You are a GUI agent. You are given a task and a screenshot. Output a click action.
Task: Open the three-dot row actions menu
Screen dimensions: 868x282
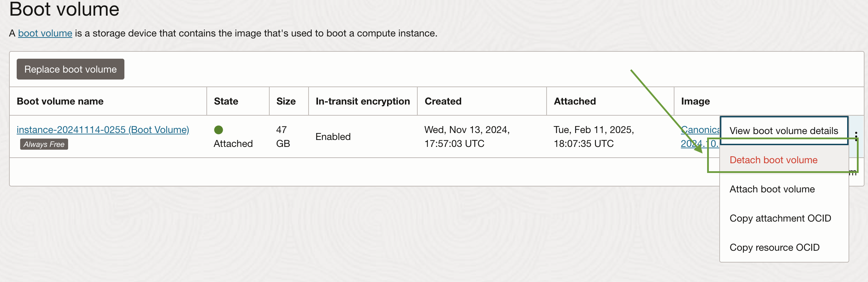click(856, 136)
